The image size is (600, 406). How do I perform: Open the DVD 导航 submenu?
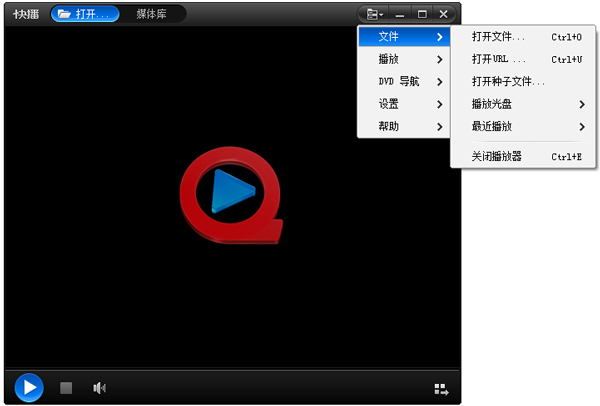coord(404,82)
